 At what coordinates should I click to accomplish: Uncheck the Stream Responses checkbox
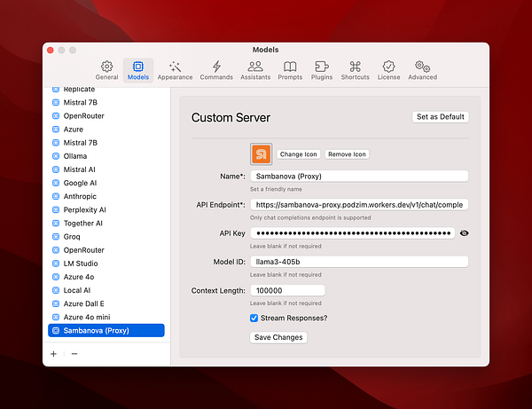click(x=254, y=318)
